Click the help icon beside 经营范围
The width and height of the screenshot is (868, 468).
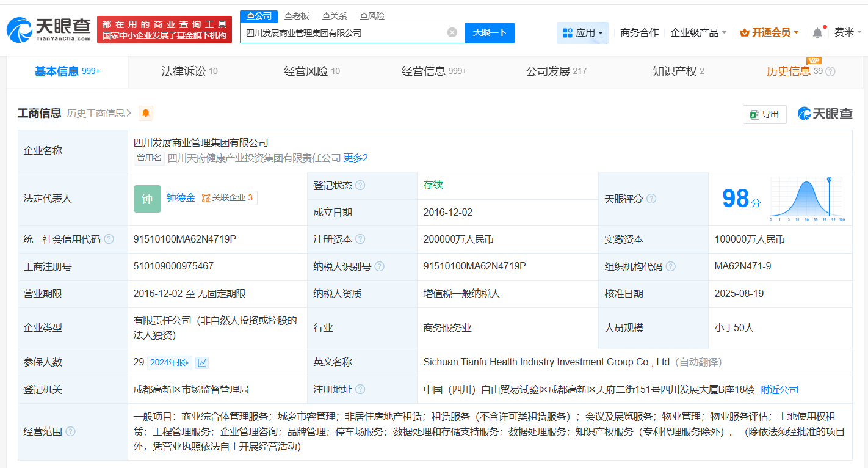coord(70,432)
